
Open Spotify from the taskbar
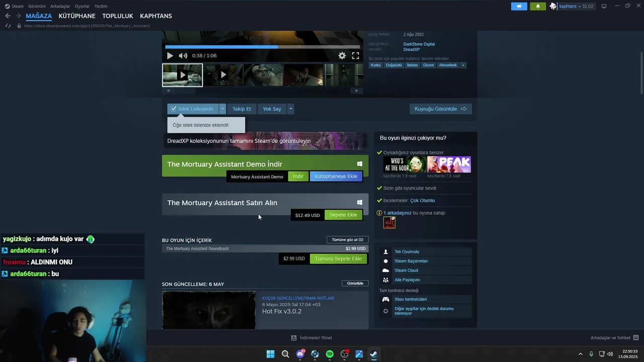pyautogui.click(x=330, y=354)
